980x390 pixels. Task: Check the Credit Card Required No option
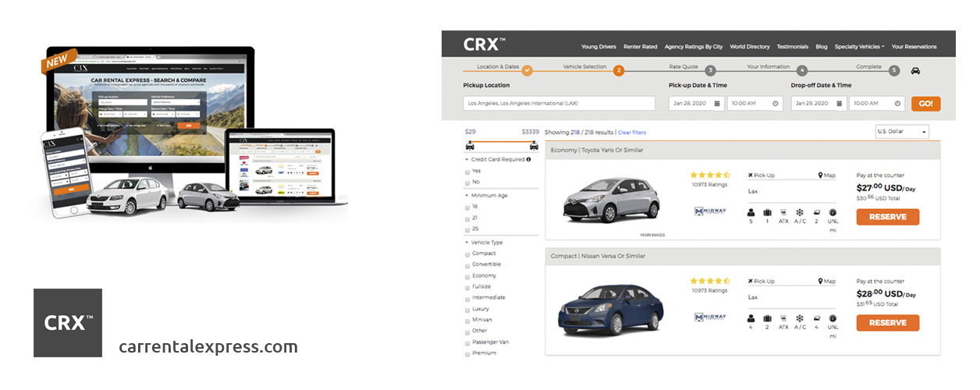(467, 182)
